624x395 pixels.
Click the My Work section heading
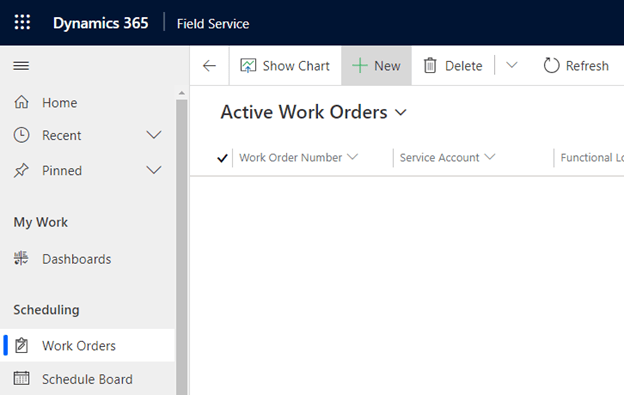point(41,222)
